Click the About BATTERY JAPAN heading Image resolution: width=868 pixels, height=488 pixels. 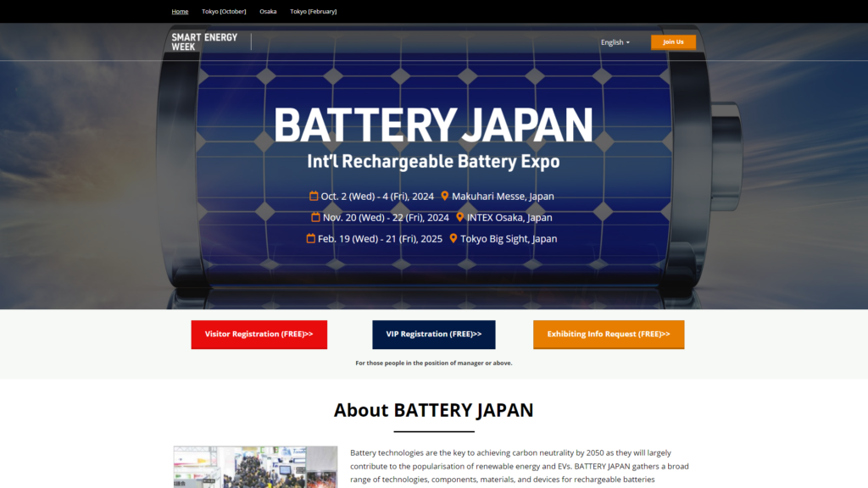433,410
